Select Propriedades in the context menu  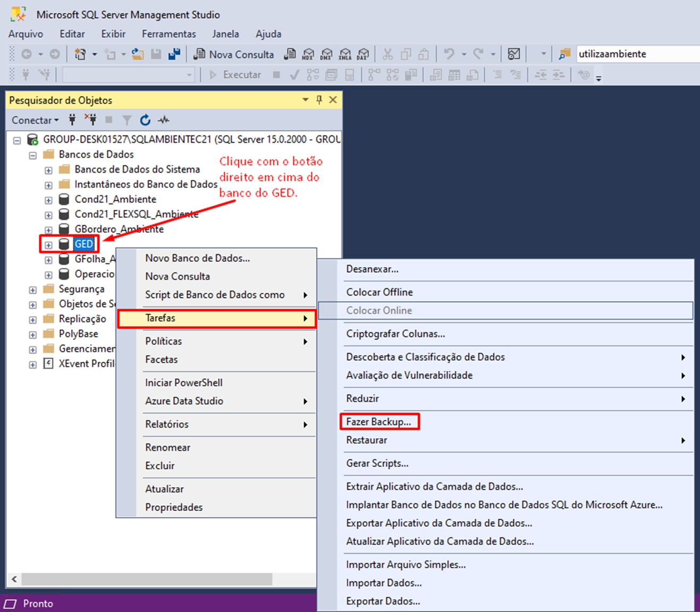pos(216,507)
